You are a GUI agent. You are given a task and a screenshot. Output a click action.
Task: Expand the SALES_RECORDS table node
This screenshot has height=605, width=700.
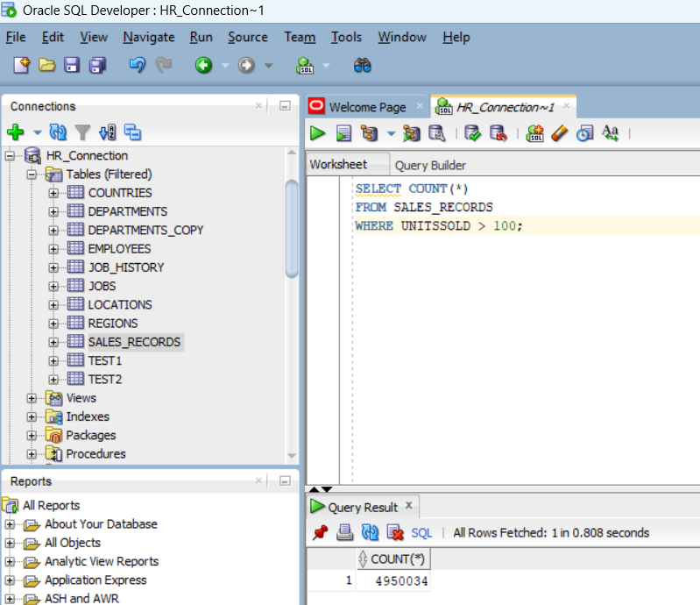point(53,342)
